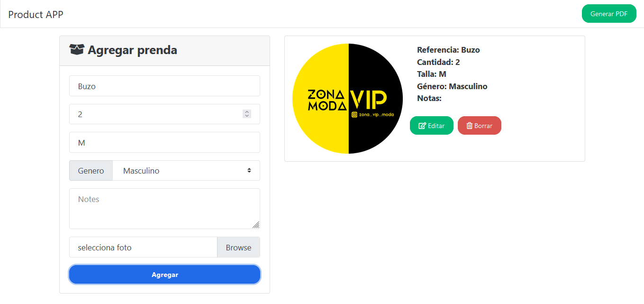Image resolution: width=644 pixels, height=304 pixels.
Task: Click the Genero label addon
Action: (91, 171)
